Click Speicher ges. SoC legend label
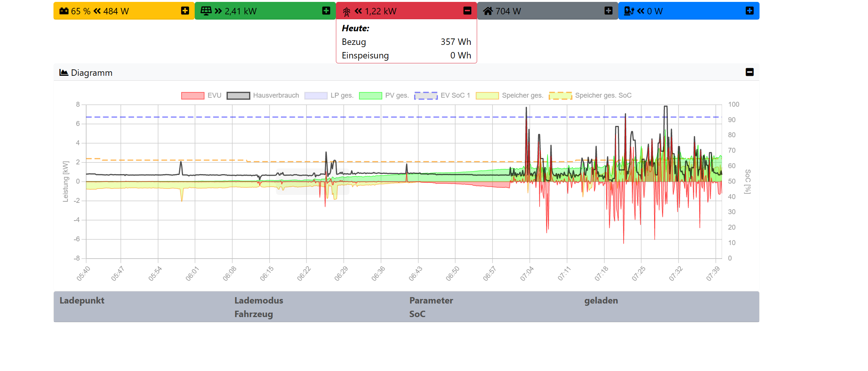 click(x=603, y=95)
